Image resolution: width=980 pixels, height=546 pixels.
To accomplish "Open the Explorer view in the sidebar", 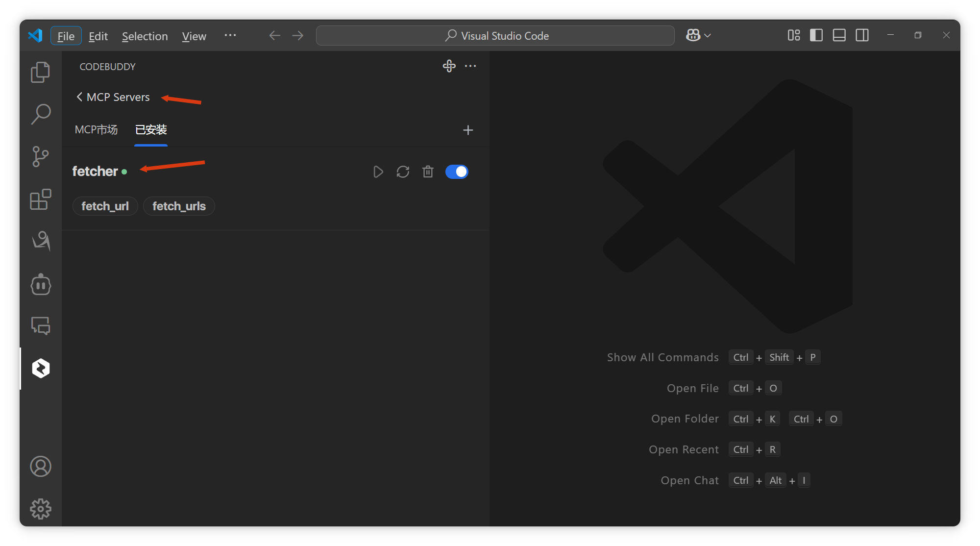I will click(41, 72).
